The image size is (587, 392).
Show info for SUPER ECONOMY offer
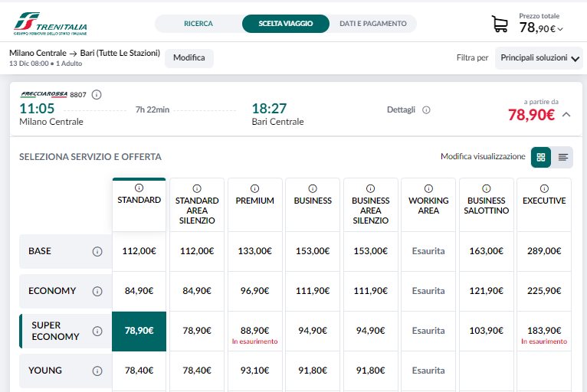coord(97,331)
